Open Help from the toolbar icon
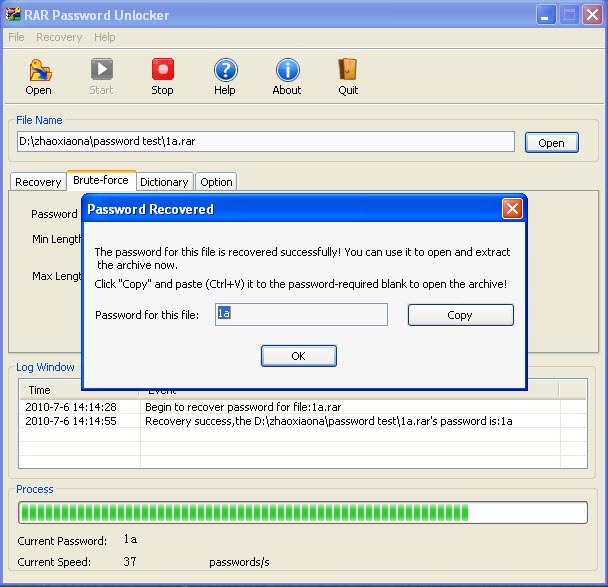 click(225, 70)
